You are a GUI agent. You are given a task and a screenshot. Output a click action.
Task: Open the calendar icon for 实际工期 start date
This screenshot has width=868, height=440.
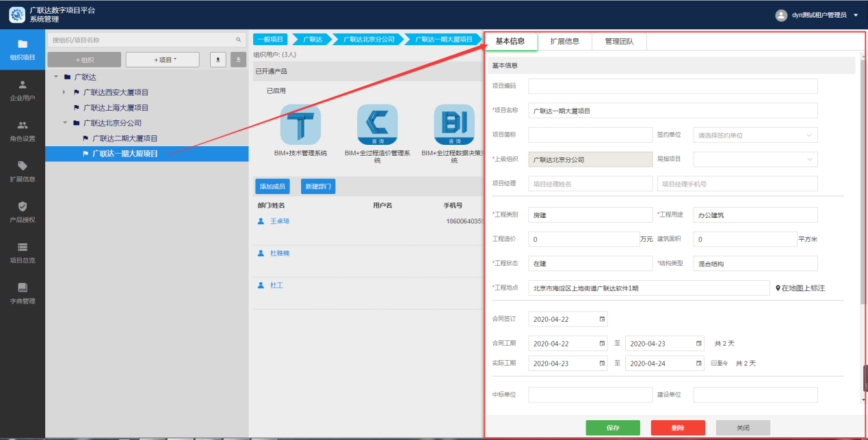[602, 363]
